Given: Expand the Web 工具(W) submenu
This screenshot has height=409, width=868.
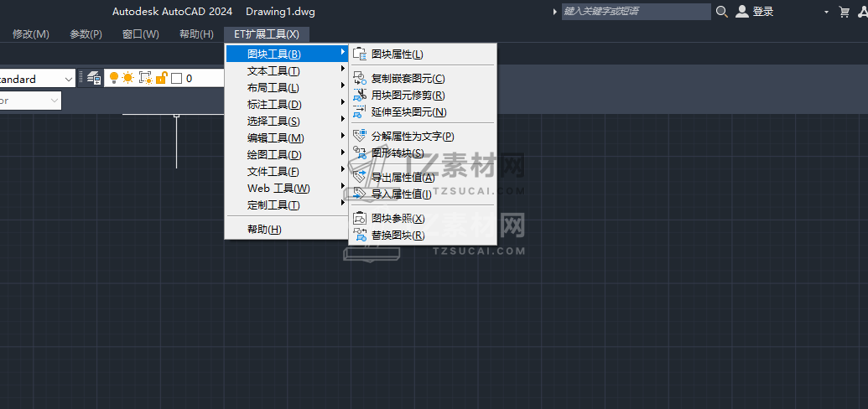Looking at the screenshot, I should click(287, 189).
